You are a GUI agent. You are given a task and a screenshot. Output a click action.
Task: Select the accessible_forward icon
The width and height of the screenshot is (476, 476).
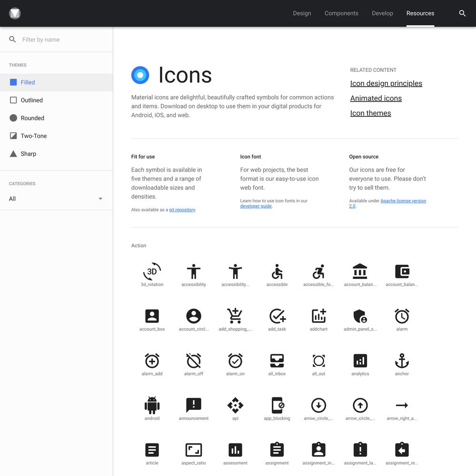[x=318, y=271]
